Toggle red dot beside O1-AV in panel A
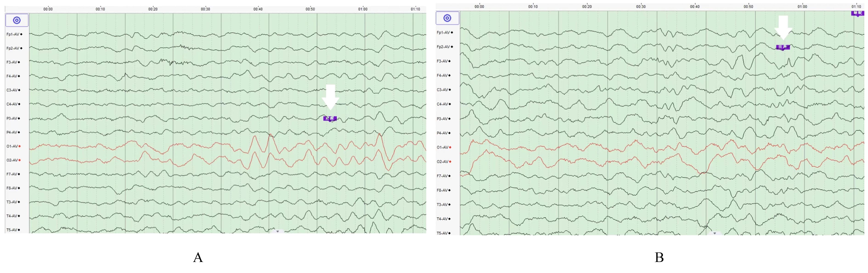The width and height of the screenshot is (868, 273). tap(20, 146)
